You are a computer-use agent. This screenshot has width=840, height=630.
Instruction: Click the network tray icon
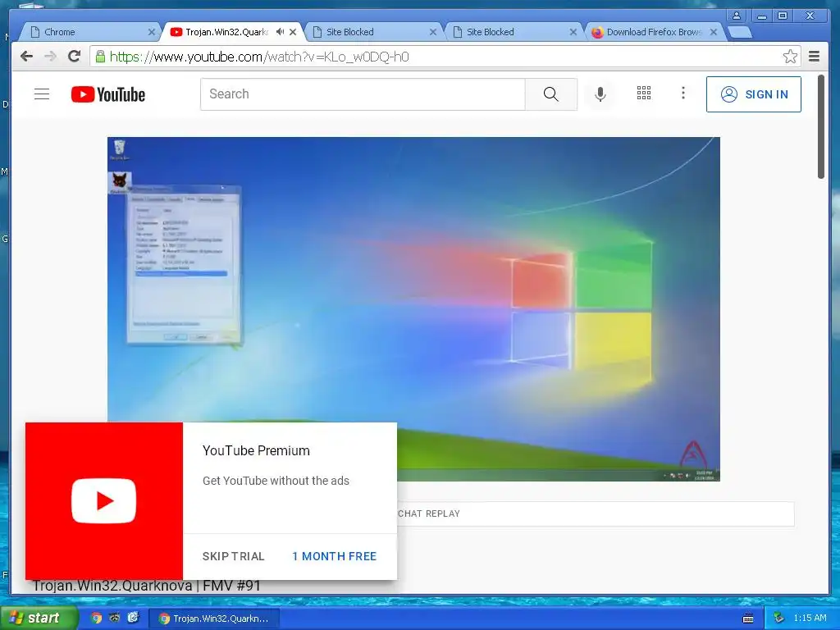[778, 618]
